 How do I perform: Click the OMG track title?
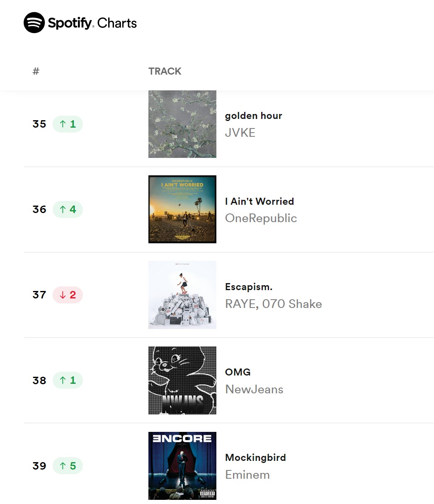pos(238,372)
